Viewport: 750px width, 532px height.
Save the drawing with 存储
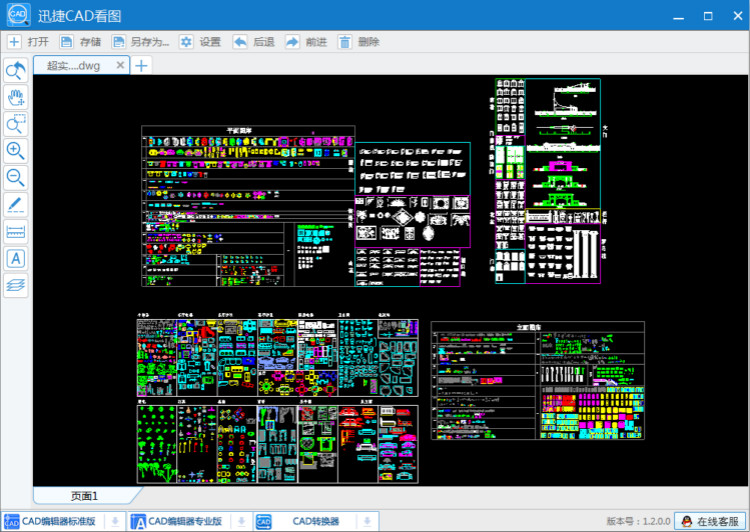coord(81,42)
